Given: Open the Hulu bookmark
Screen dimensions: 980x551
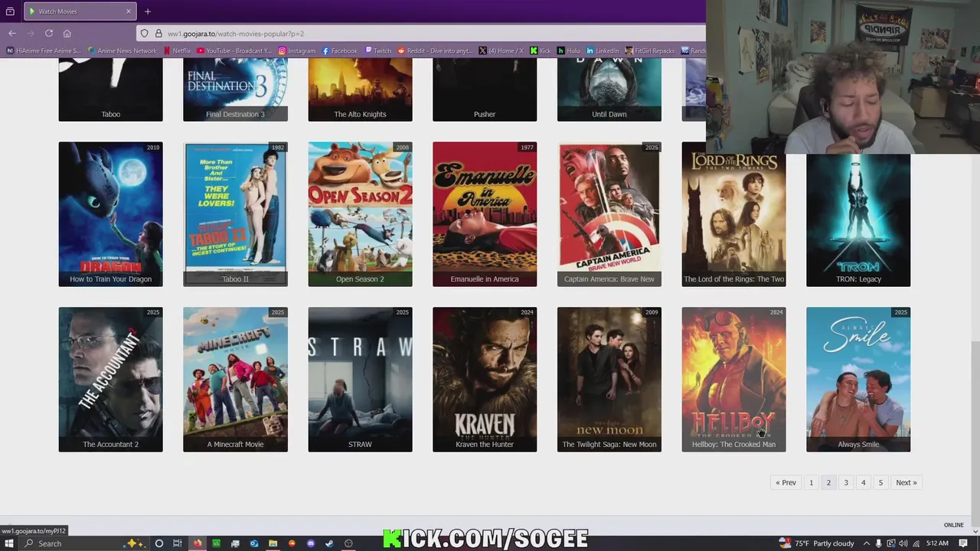Looking at the screenshot, I should click(569, 51).
